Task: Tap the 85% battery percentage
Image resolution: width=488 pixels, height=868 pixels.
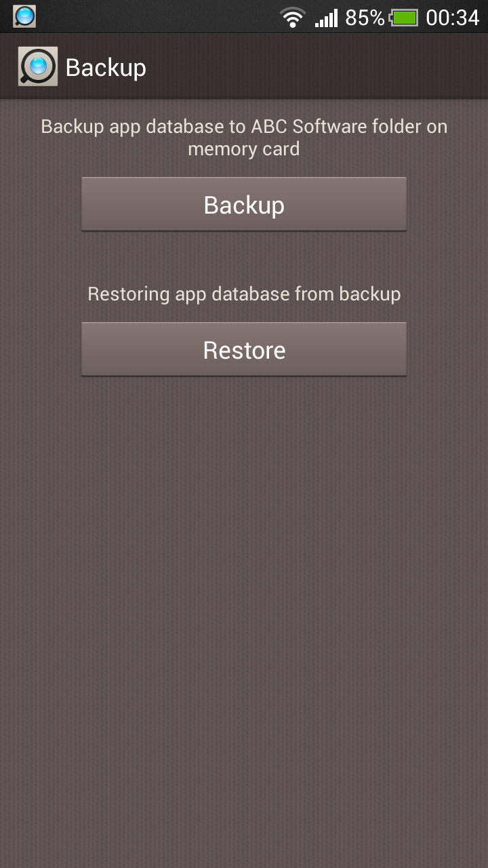Action: pyautogui.click(x=365, y=18)
